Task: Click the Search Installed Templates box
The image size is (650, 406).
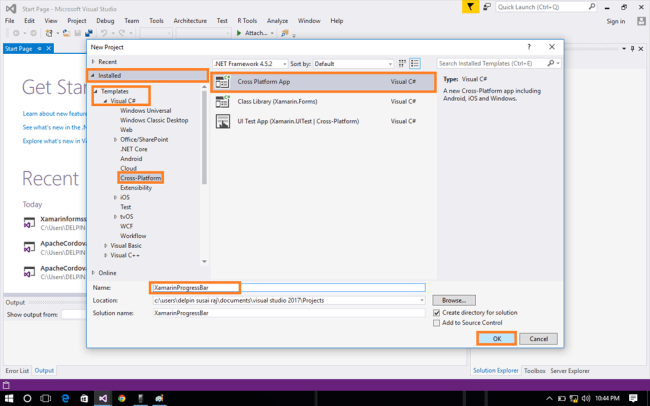Action: click(x=492, y=63)
